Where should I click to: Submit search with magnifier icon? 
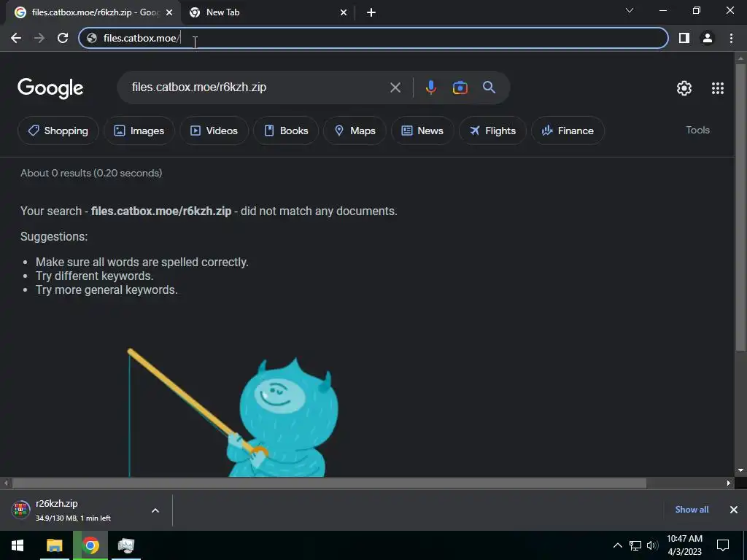(489, 87)
